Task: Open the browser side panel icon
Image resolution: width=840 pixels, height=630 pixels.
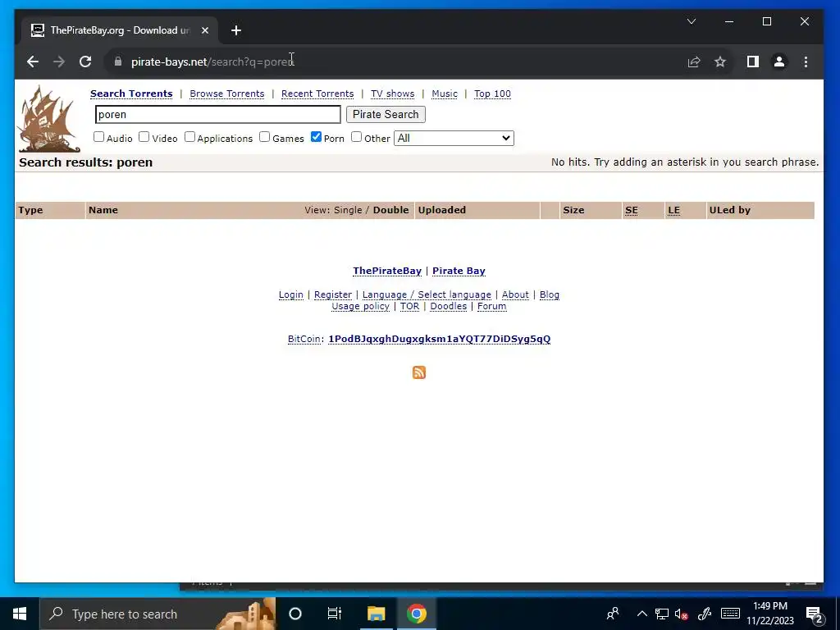Action: click(x=753, y=62)
